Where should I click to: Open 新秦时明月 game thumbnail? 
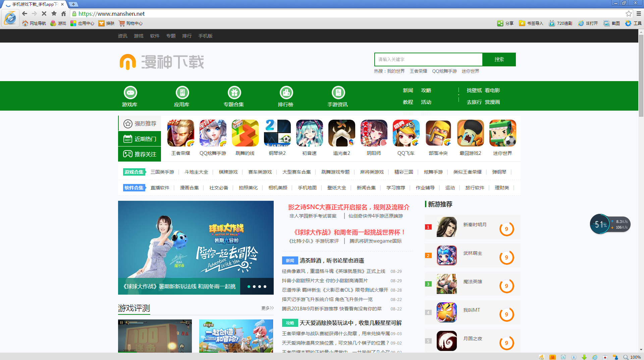coord(447,227)
